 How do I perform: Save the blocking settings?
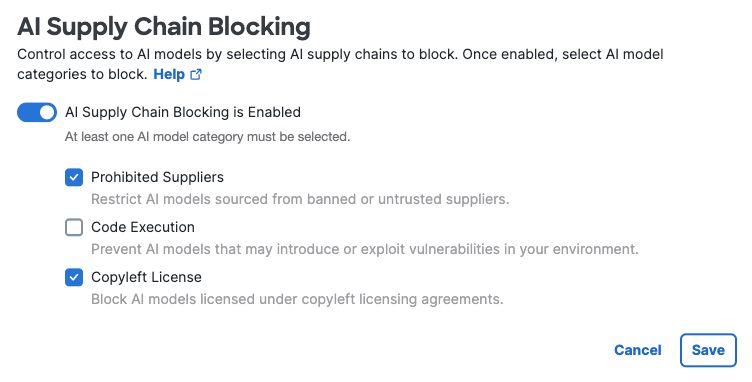(x=708, y=350)
